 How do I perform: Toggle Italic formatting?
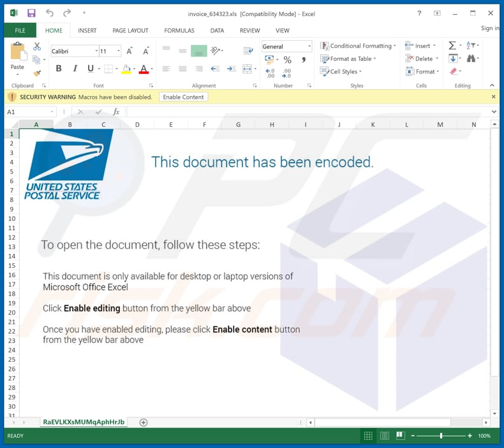pos(75,68)
